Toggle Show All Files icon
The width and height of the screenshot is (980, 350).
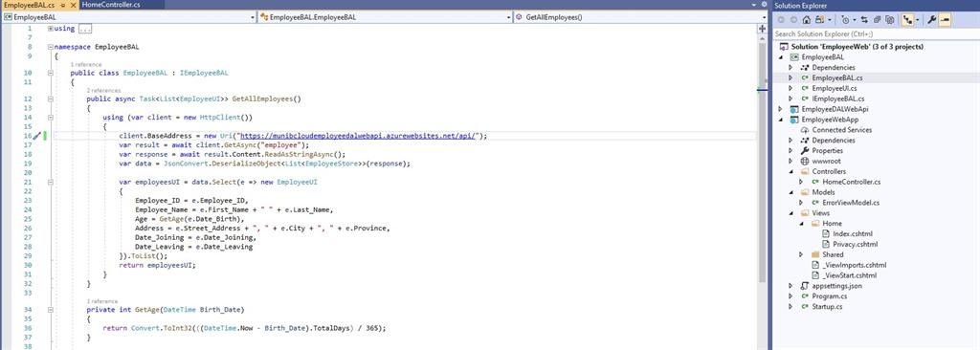[x=890, y=20]
